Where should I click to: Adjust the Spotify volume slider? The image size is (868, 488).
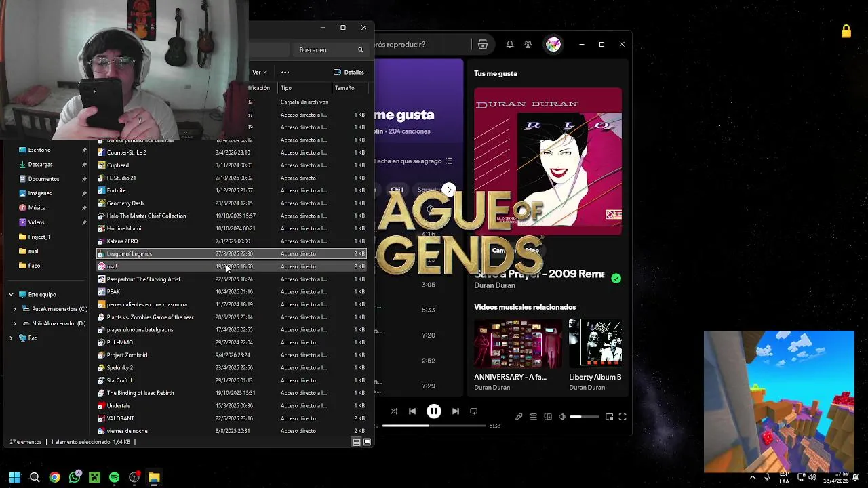pyautogui.click(x=584, y=417)
